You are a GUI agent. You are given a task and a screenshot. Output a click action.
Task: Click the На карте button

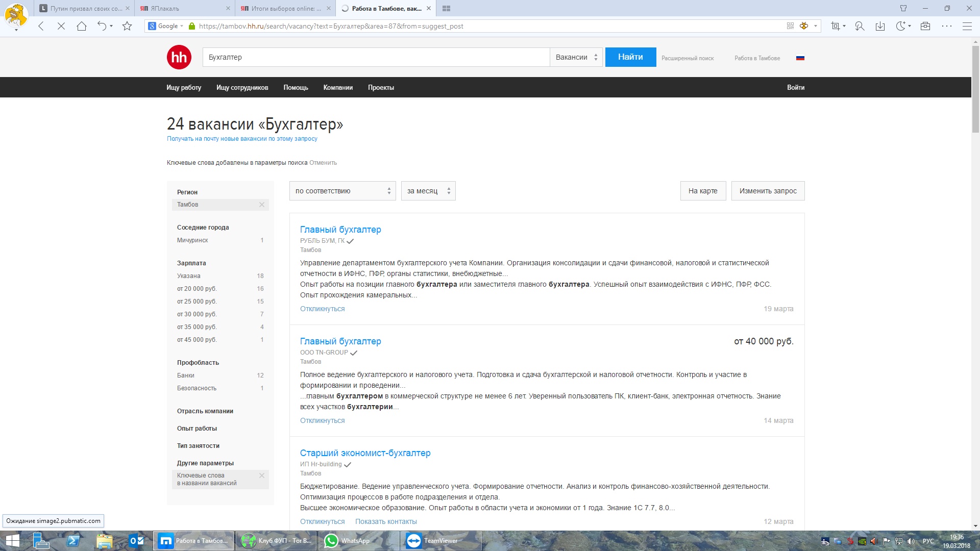coord(703,191)
